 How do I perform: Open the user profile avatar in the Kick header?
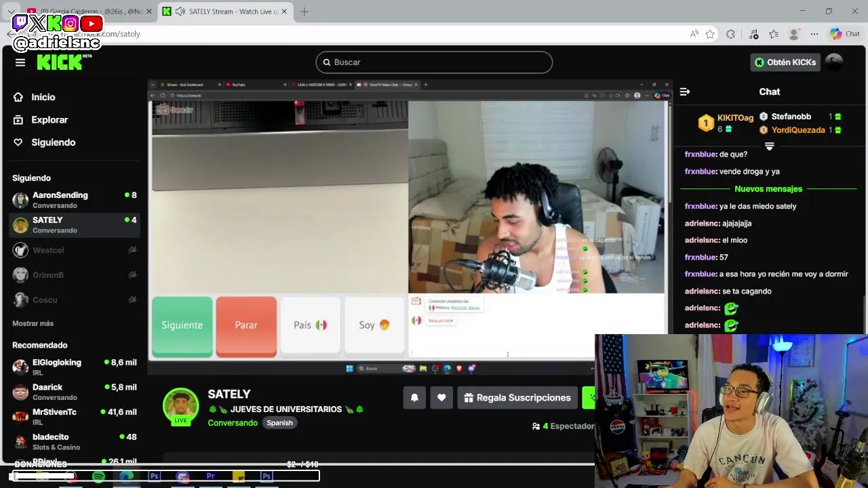835,62
